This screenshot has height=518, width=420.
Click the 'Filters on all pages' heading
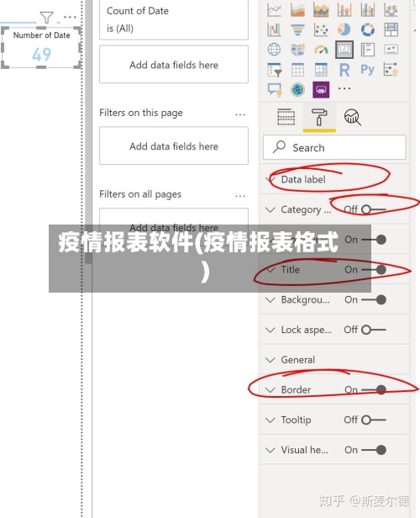pyautogui.click(x=140, y=194)
